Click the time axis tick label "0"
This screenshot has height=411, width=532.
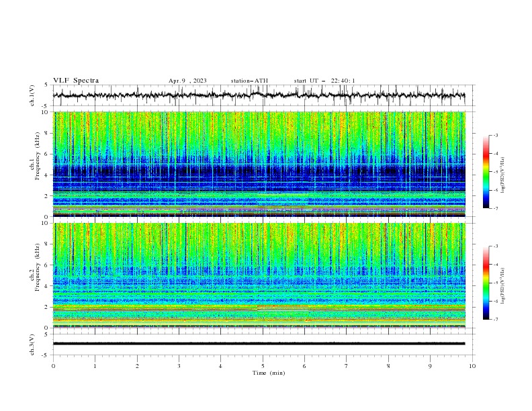coord(53,366)
